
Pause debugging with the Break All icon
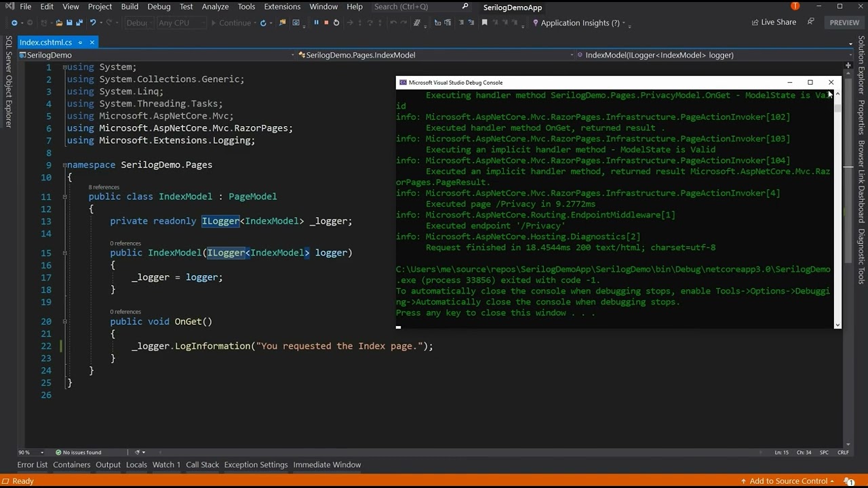tap(316, 23)
